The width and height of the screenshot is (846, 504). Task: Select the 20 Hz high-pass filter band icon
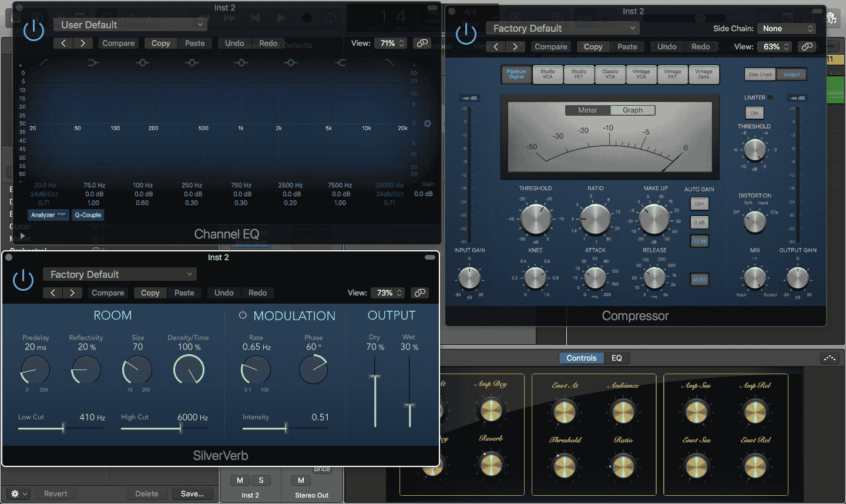pyautogui.click(x=44, y=62)
